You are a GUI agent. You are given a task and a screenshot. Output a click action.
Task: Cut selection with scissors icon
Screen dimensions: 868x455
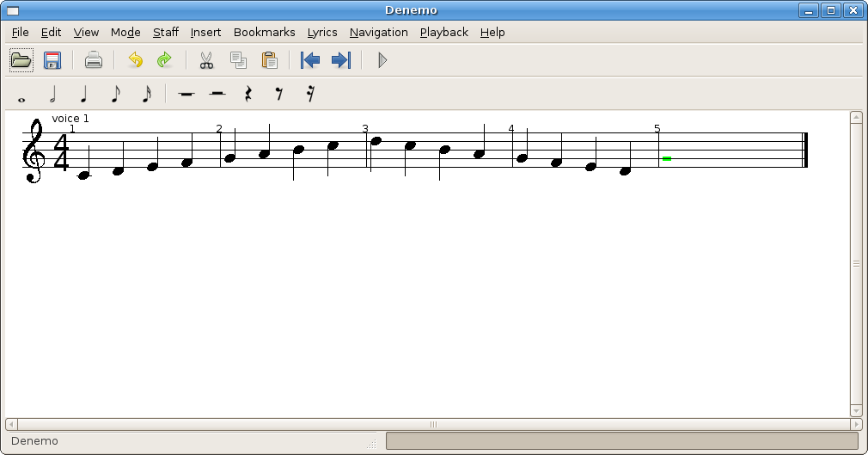(206, 60)
